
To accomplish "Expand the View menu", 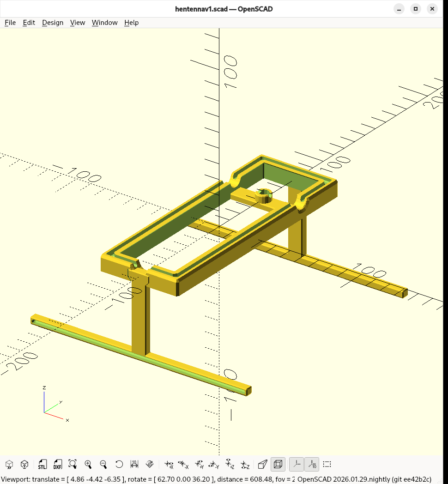I will pos(78,23).
